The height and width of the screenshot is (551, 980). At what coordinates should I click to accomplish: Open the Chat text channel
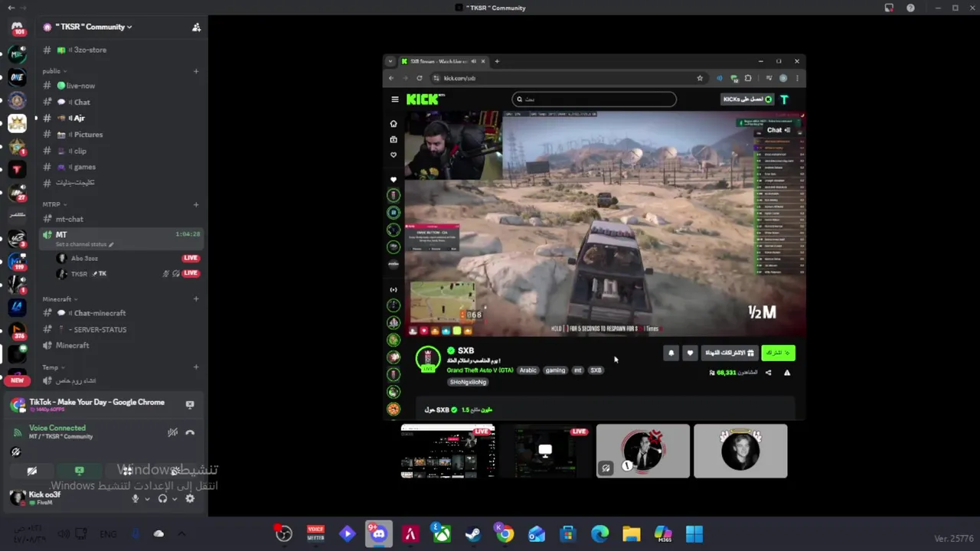pos(121,102)
